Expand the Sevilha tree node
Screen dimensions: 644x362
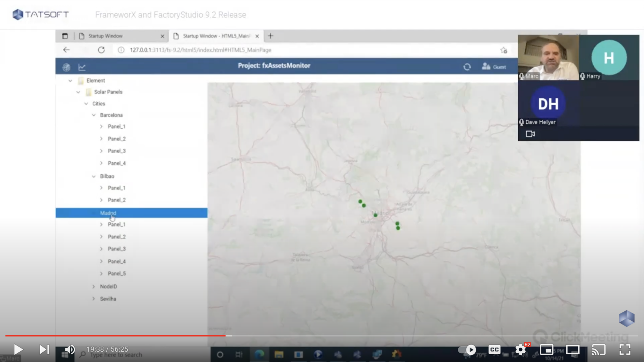point(94,299)
